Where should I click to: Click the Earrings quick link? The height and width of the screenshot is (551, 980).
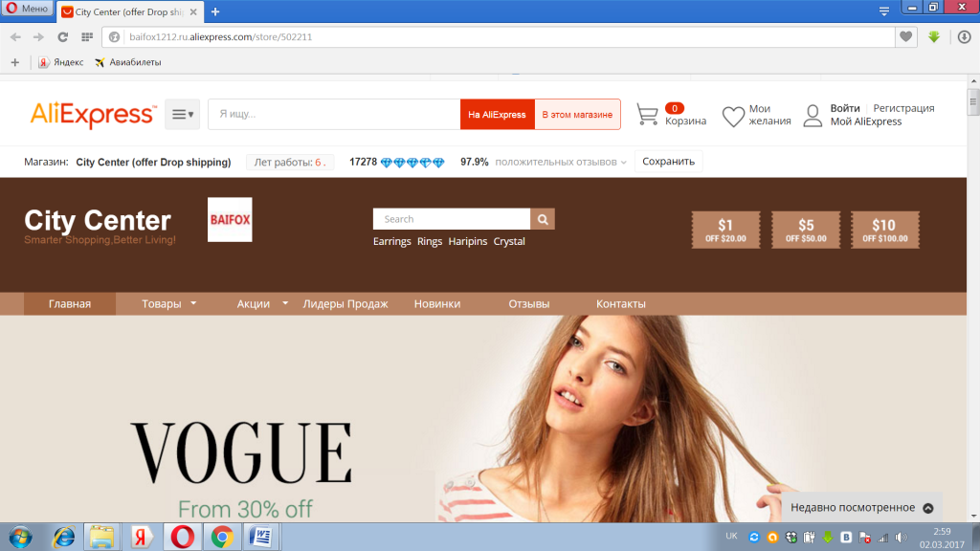click(391, 241)
